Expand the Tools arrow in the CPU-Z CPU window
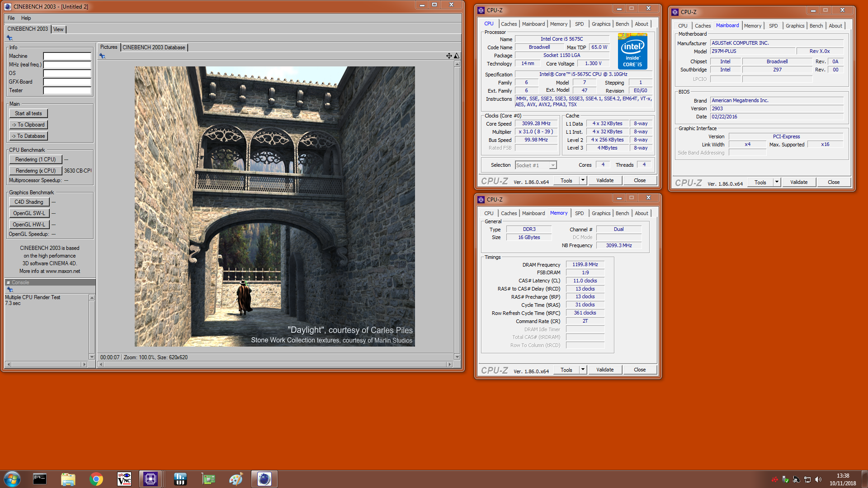Screen dimensions: 868x488 pyautogui.click(x=583, y=180)
